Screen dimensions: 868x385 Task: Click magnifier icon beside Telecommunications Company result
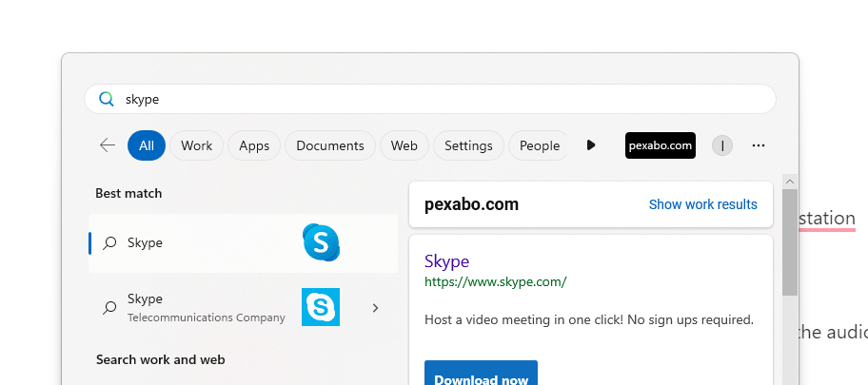[x=110, y=308]
